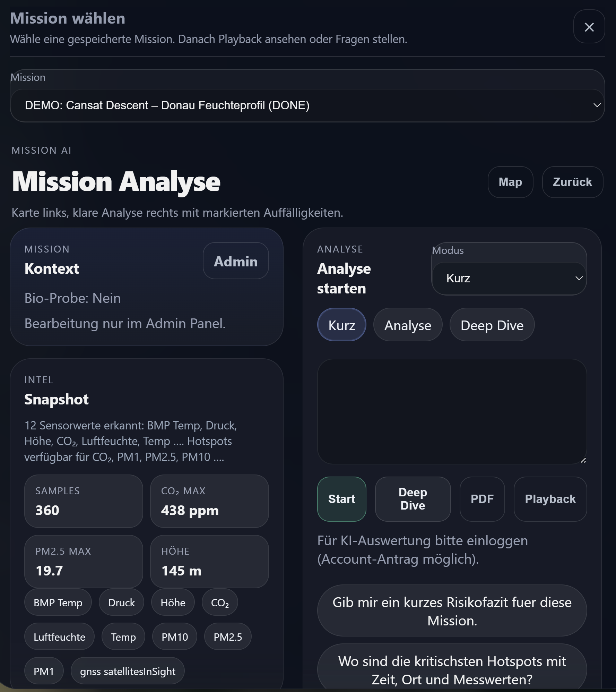The width and height of the screenshot is (616, 692).
Task: Click the PM2.5 MAX 19.7 card
Action: point(84,562)
